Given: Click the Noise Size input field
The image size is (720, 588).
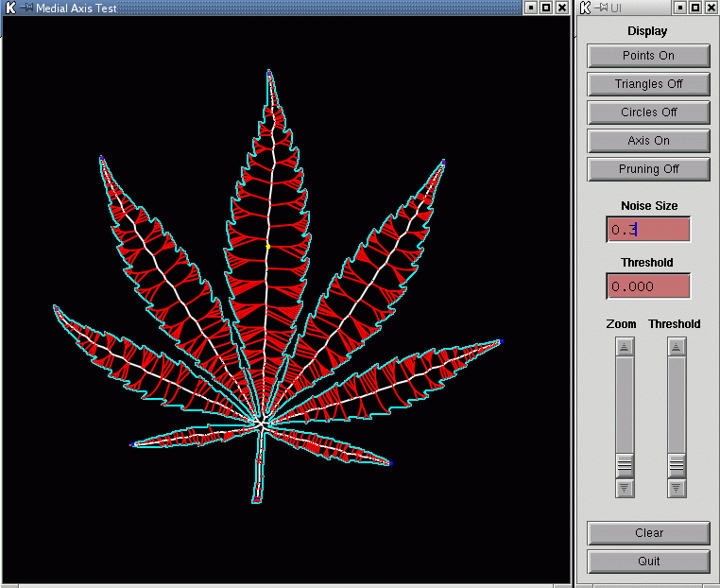Looking at the screenshot, I should (x=648, y=230).
